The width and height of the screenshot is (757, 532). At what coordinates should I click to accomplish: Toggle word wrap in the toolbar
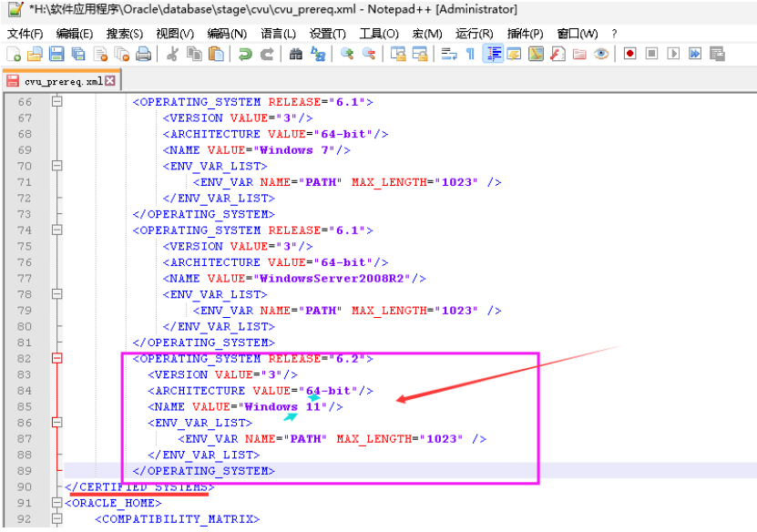pos(449,55)
